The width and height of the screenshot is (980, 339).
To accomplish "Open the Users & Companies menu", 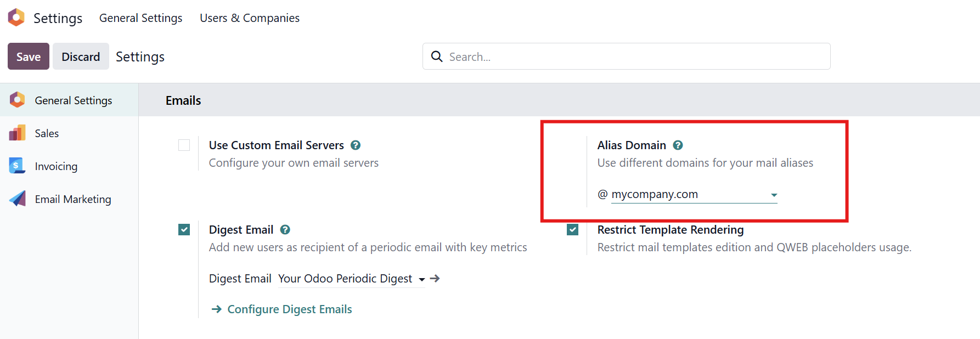I will pos(250,18).
